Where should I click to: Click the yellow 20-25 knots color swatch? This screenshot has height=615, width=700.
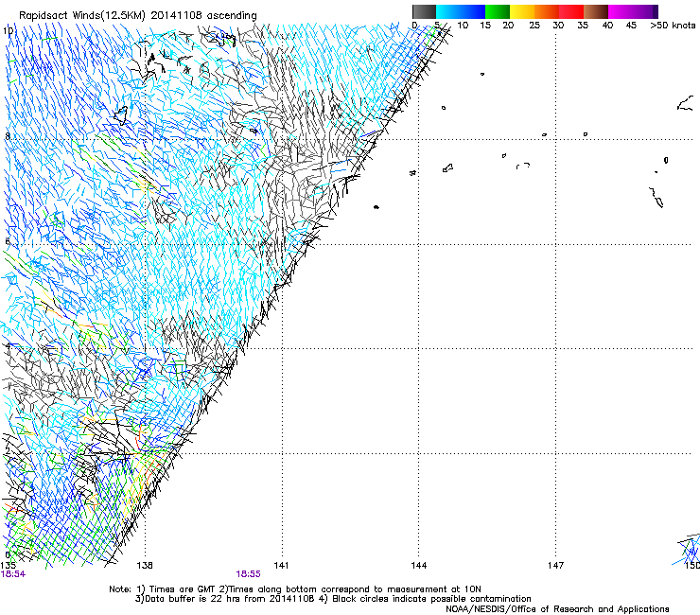[522, 11]
